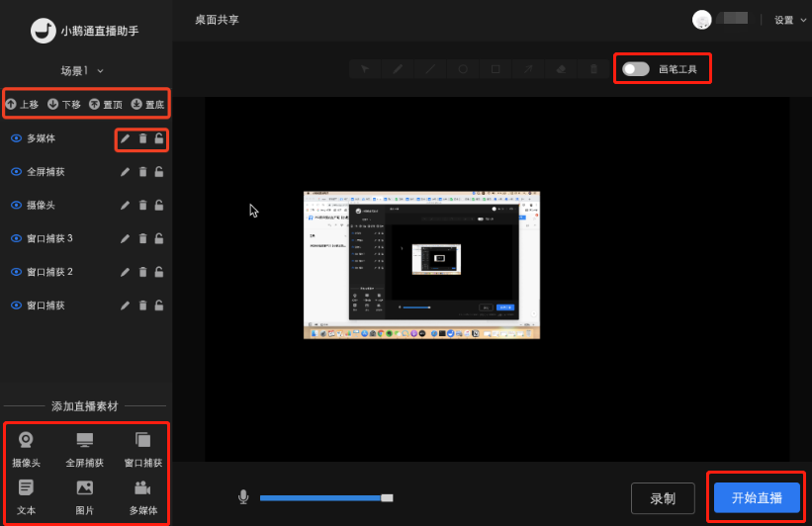Add a 窗口捕获 window capture source
The image size is (812, 526).
[x=143, y=450]
